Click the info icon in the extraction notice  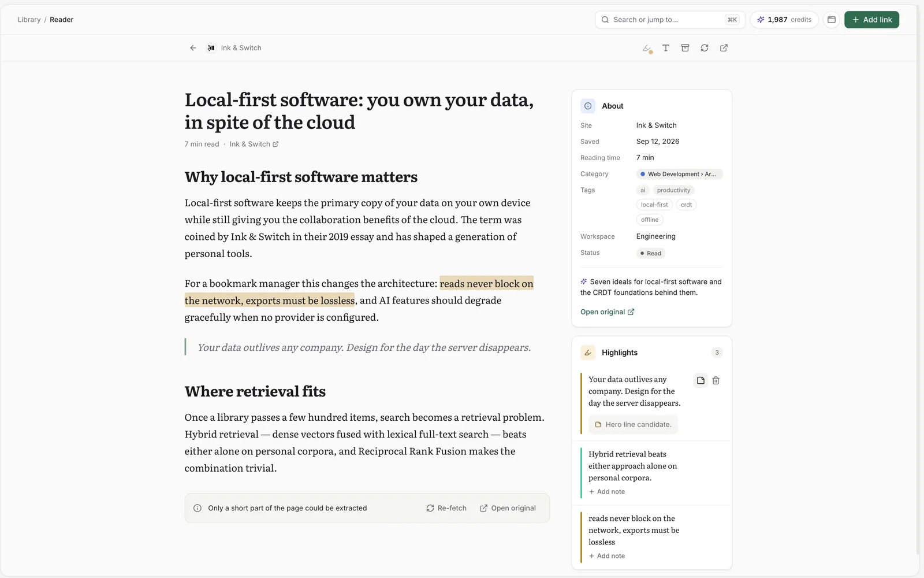(x=198, y=508)
